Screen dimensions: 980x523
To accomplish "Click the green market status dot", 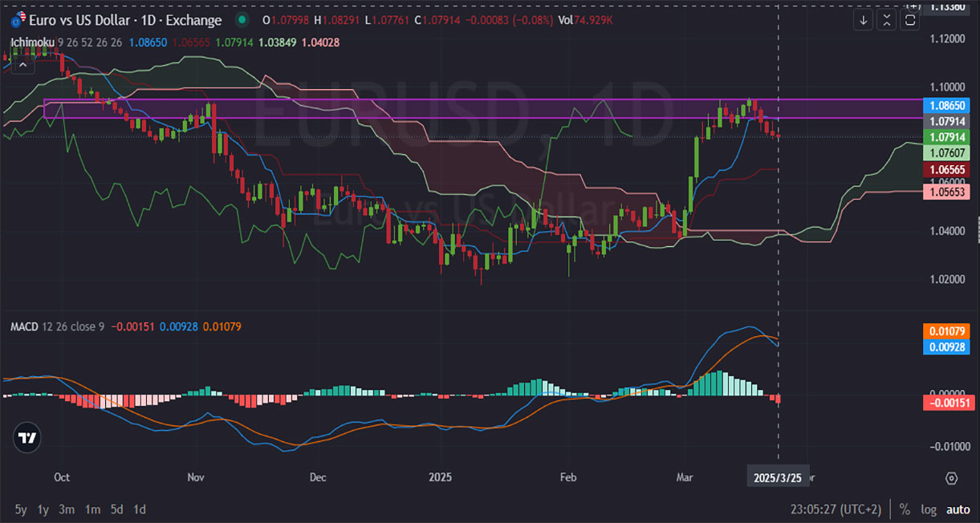I will tap(242, 20).
